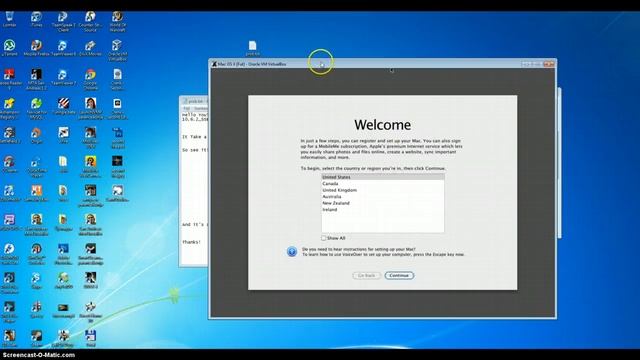Screen dimensions: 640x360
Task: Select New Zealand in the list
Action: (x=383, y=203)
